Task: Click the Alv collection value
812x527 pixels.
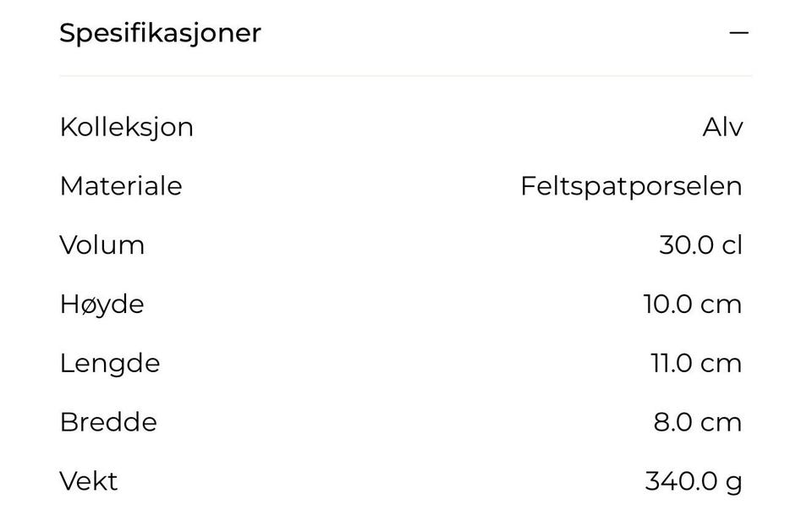Action: click(x=722, y=128)
